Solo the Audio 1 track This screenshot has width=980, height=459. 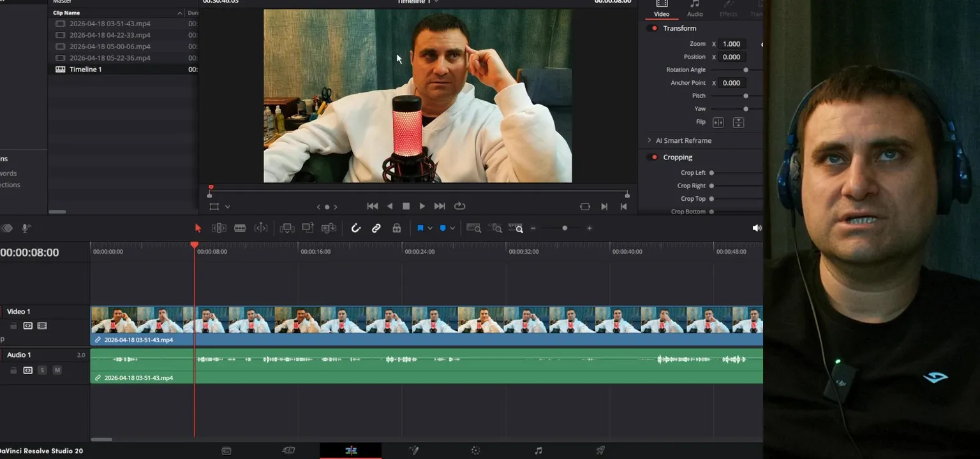tap(42, 370)
